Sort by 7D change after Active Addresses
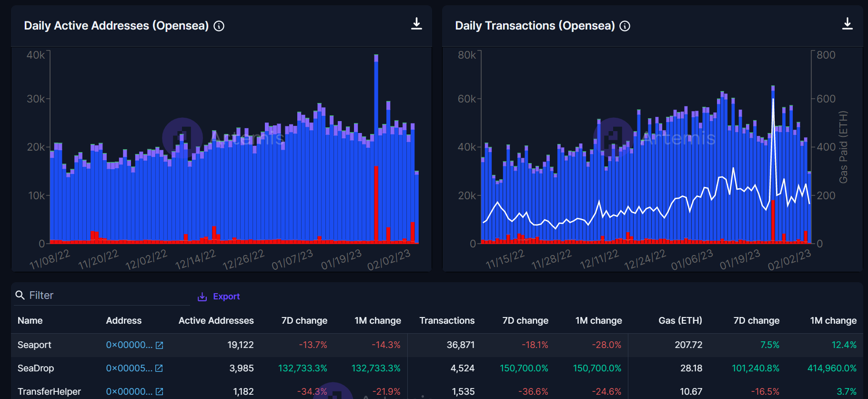Image resolution: width=868 pixels, height=399 pixels. (304, 320)
